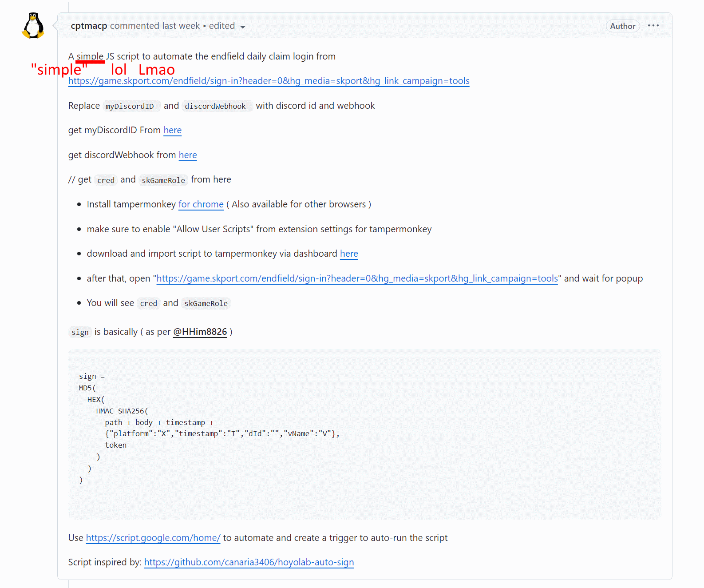Screen dimensions: 704x588
Task: Click the 'token' line in code block
Action: coord(116,445)
